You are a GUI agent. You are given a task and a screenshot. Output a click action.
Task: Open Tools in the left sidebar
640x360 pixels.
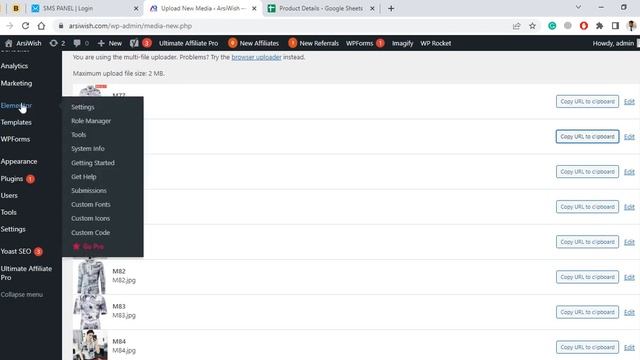(x=9, y=212)
